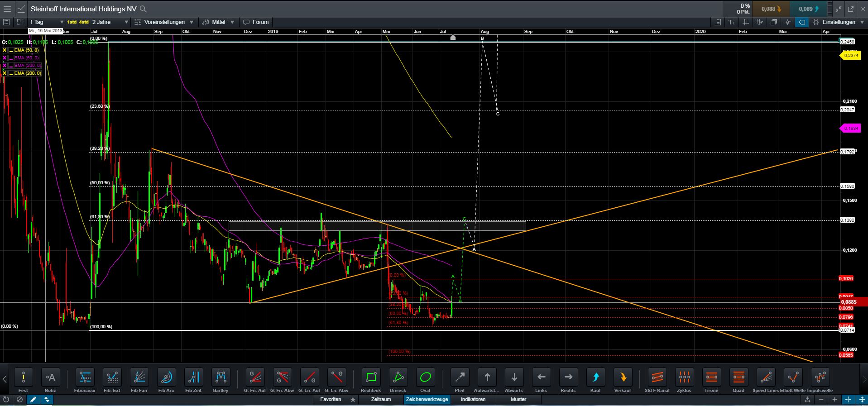Click the 0,089 buy price button
The height and width of the screenshot is (406, 868).
[809, 9]
